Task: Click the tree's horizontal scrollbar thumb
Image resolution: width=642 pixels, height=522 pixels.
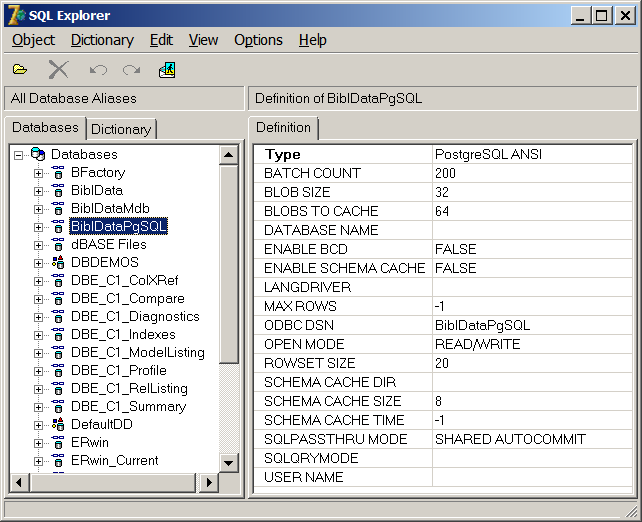Action: 113,482
